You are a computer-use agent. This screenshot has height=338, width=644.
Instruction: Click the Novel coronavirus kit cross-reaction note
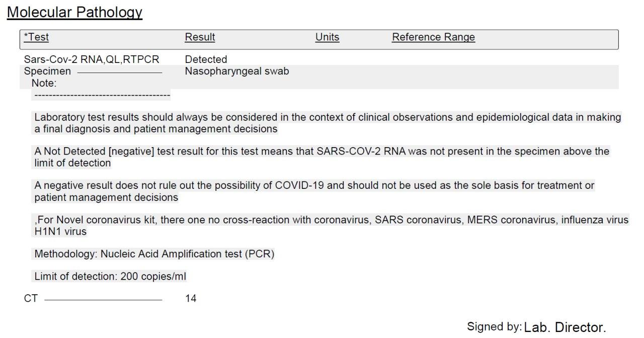[x=331, y=226]
